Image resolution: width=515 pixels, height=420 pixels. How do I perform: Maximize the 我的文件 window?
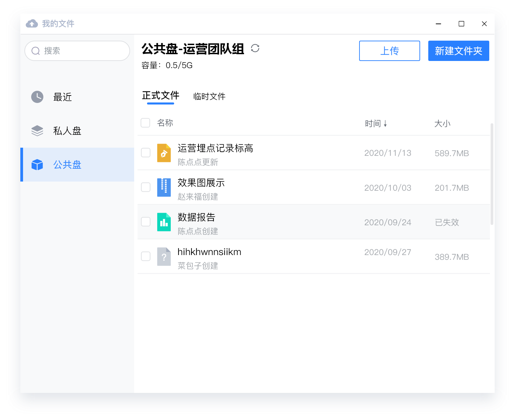tap(461, 24)
